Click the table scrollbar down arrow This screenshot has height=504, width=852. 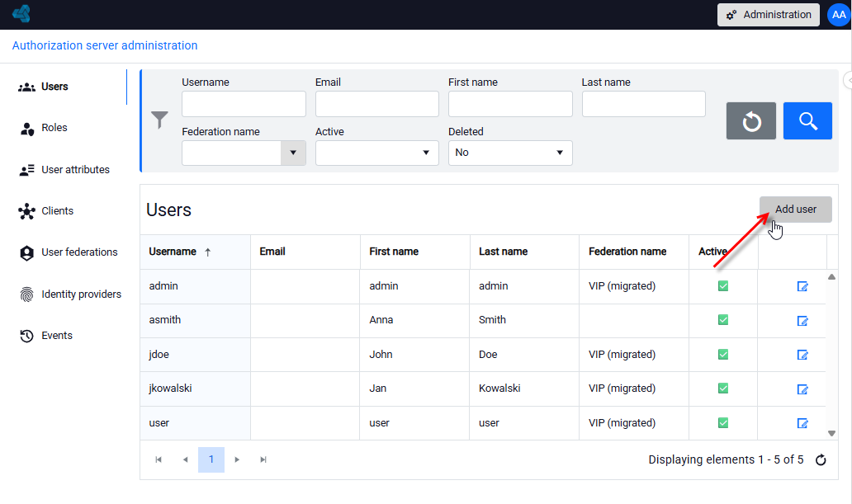pyautogui.click(x=831, y=433)
